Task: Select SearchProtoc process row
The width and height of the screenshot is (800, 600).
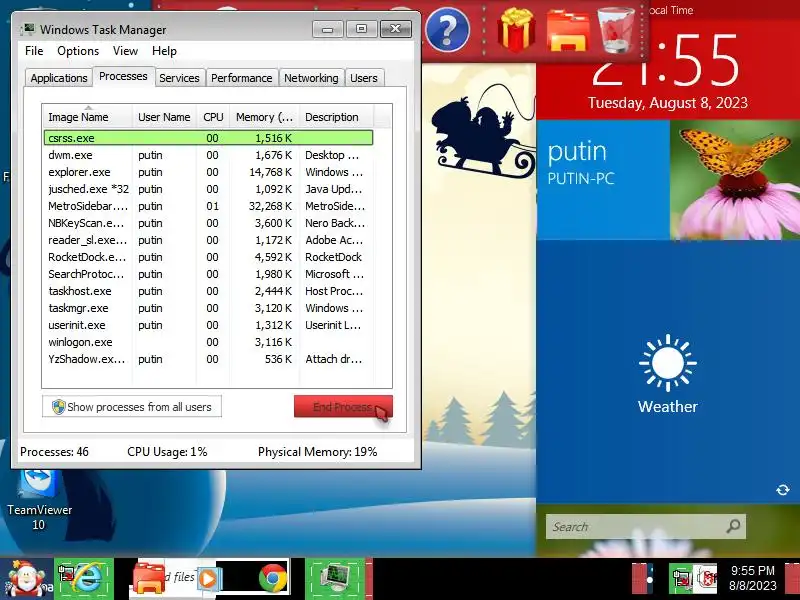Action: point(208,274)
